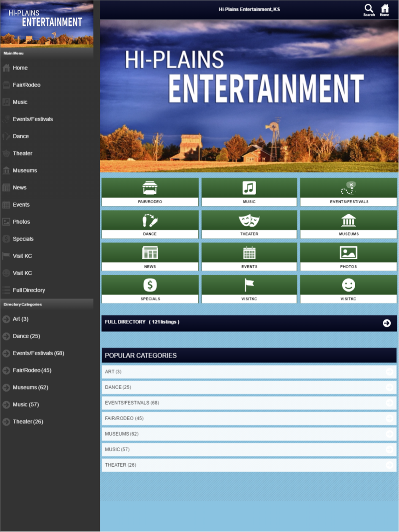399x532 pixels.
Task: Open the Music note tile in grid
Action: click(x=249, y=192)
